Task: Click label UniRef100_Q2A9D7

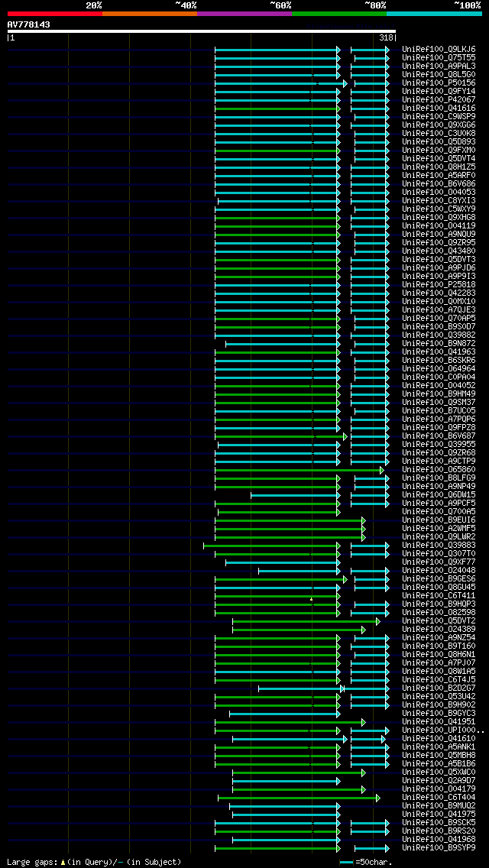Action: [x=439, y=781]
